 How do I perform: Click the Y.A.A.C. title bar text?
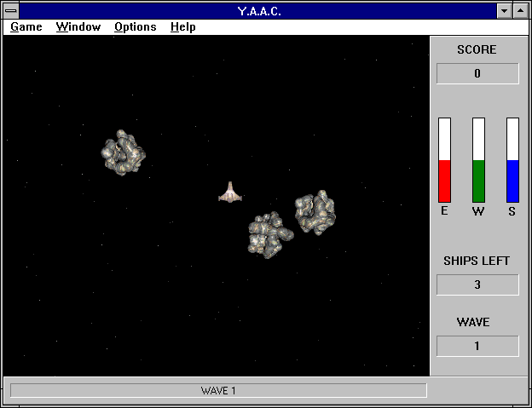[x=259, y=12]
